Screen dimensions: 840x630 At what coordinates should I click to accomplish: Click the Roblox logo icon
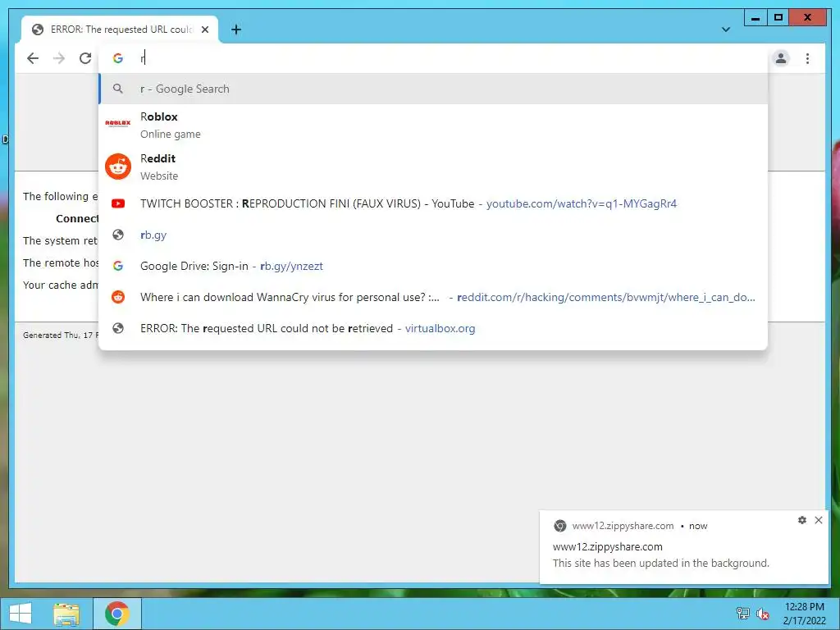click(118, 123)
